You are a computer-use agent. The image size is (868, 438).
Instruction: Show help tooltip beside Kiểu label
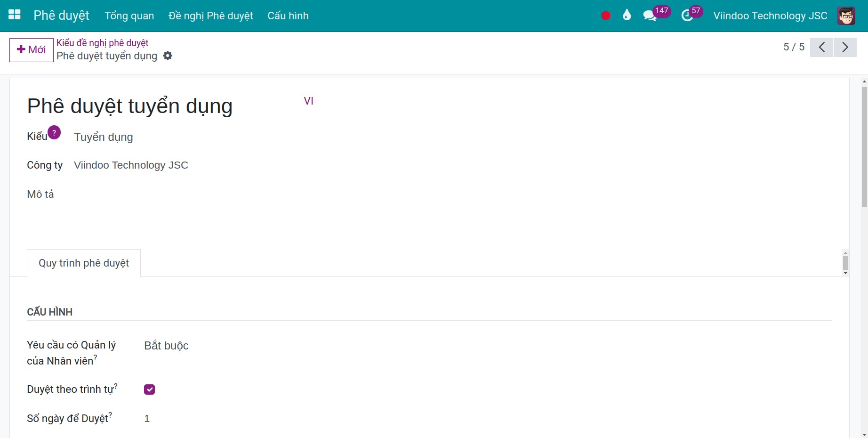[x=54, y=133]
